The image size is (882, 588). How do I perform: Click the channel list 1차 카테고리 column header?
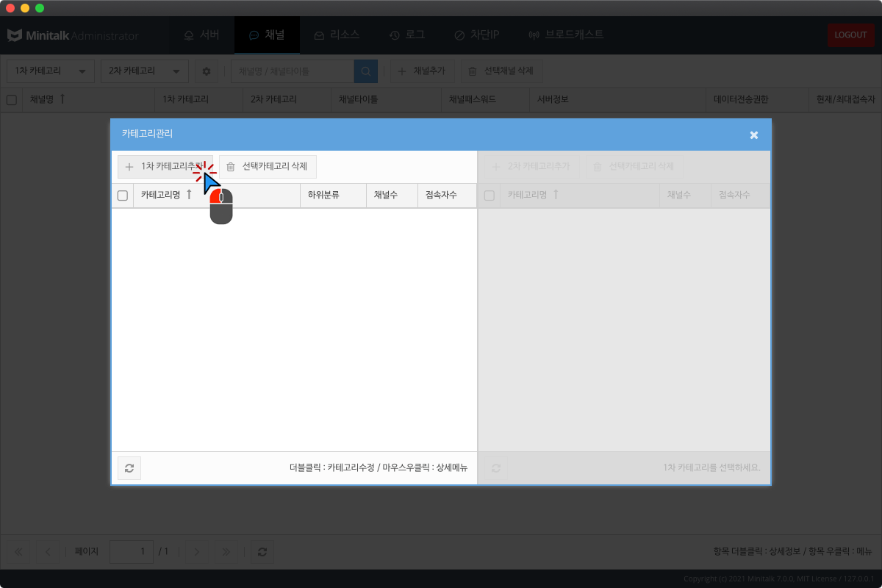[198, 99]
